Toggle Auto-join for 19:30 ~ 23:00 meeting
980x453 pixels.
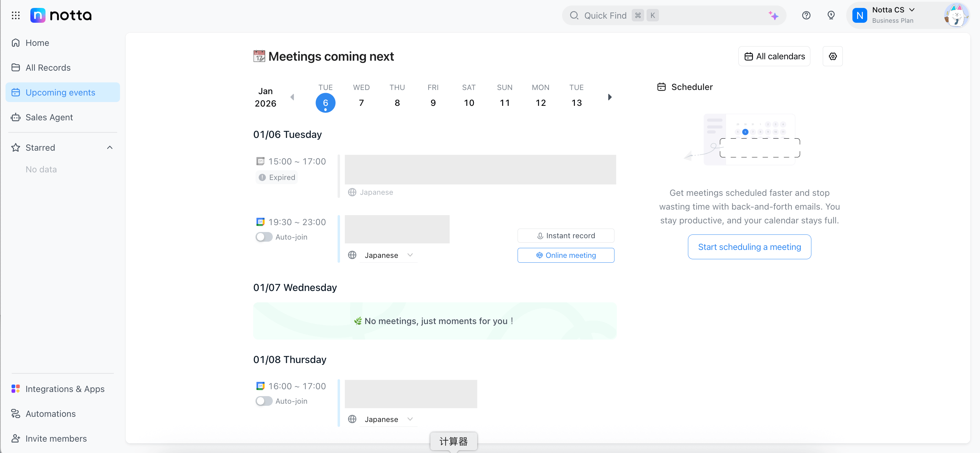pos(264,237)
